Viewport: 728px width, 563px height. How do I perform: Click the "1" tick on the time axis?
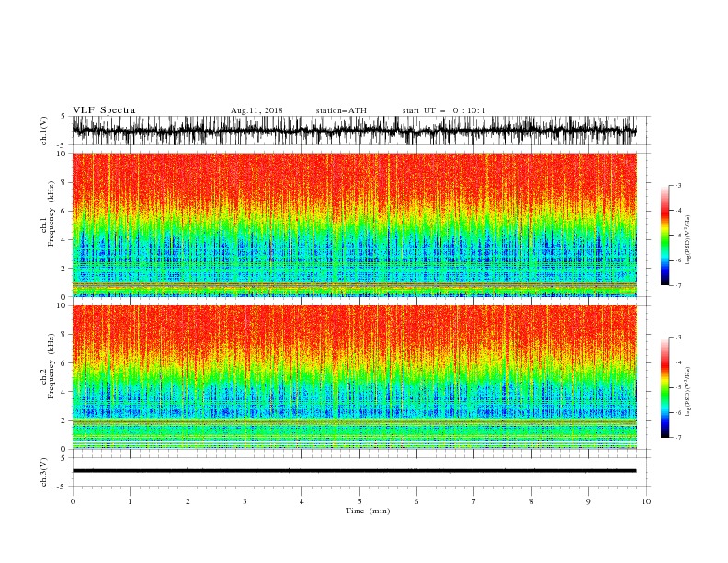(x=130, y=501)
